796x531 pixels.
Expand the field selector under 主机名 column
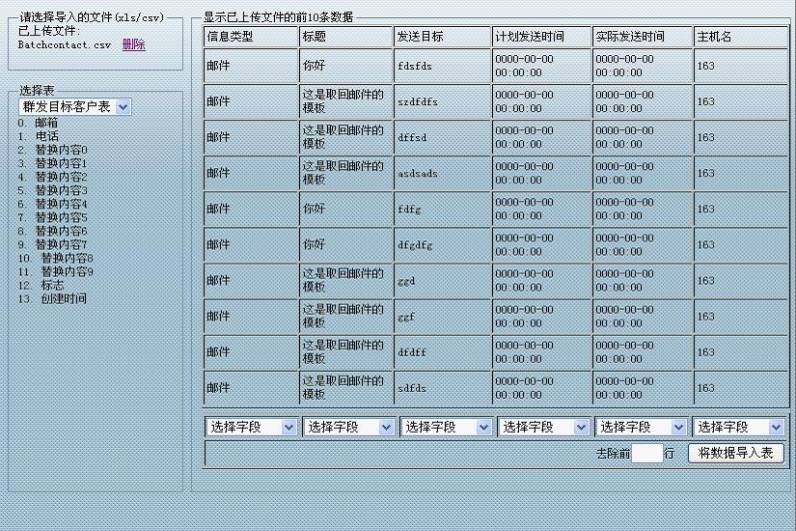[x=739, y=427]
